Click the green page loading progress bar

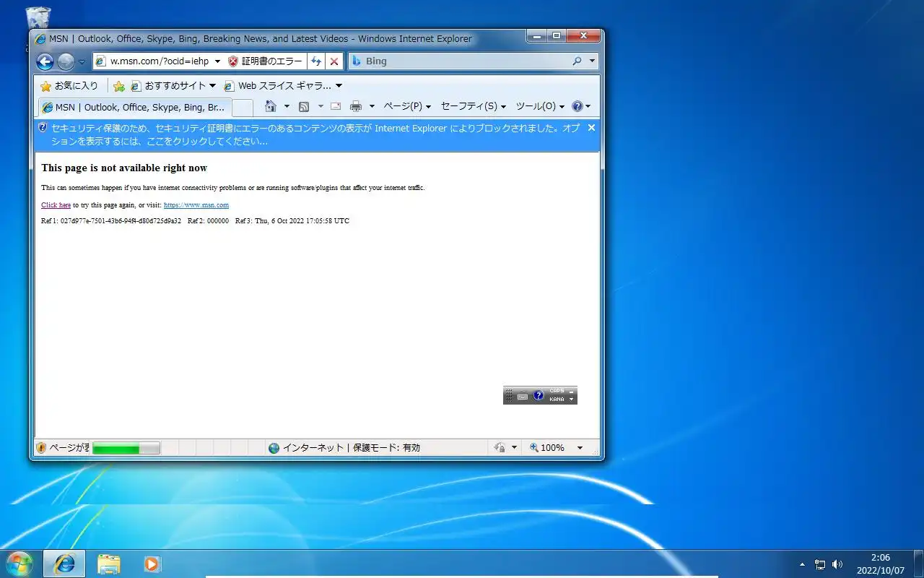coord(126,448)
